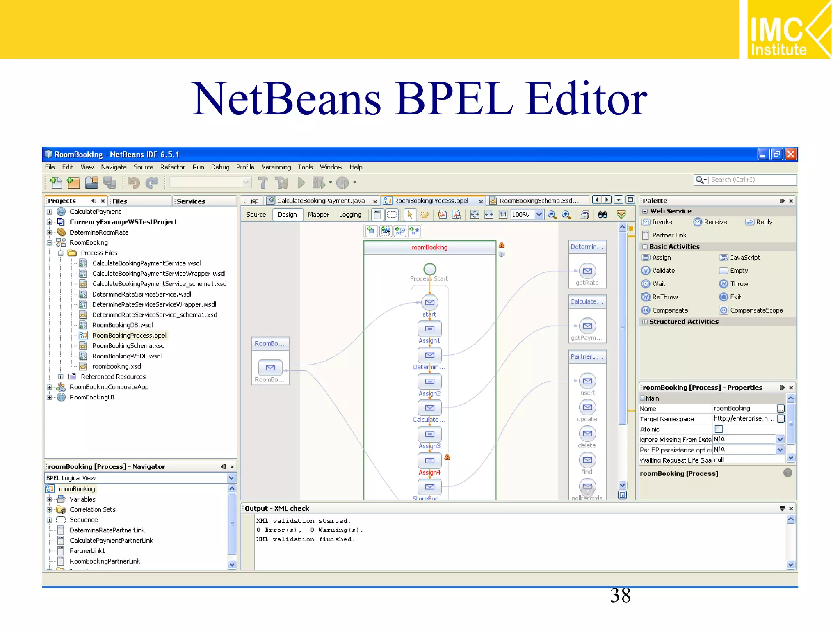The image size is (840, 630).
Task: Click ellipsis button next to Name property
Action: click(x=781, y=409)
